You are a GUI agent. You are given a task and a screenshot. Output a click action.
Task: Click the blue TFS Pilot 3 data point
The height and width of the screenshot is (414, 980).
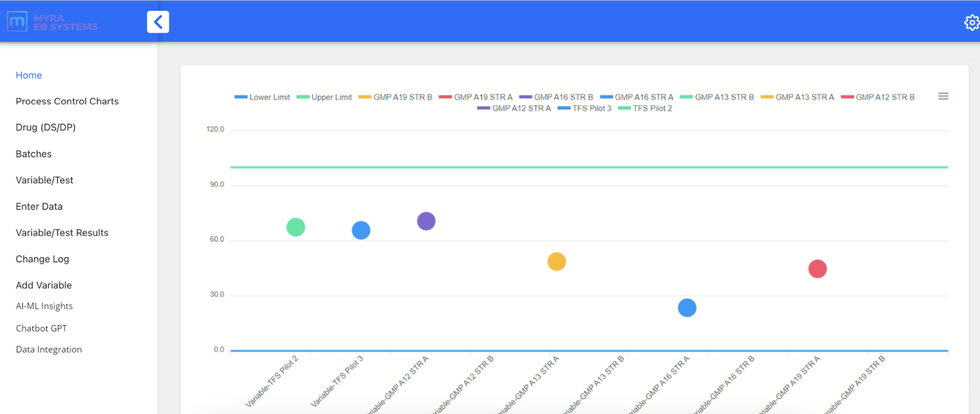point(361,230)
